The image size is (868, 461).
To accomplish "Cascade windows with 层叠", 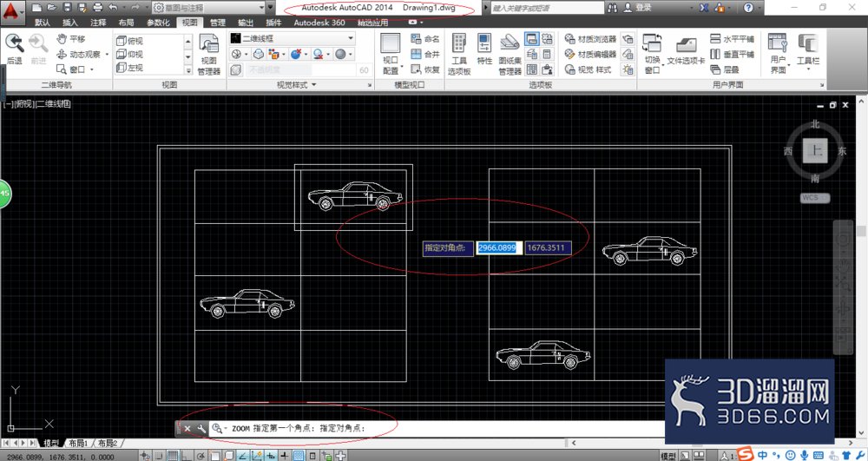I will 725,69.
